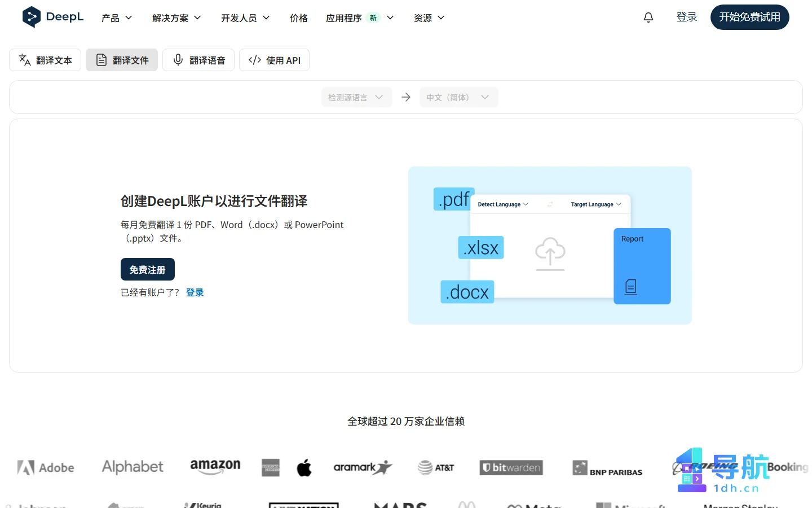Viewport: 812px width, 508px height.
Task: Switch to the 翻译文本 tab
Action: point(45,60)
